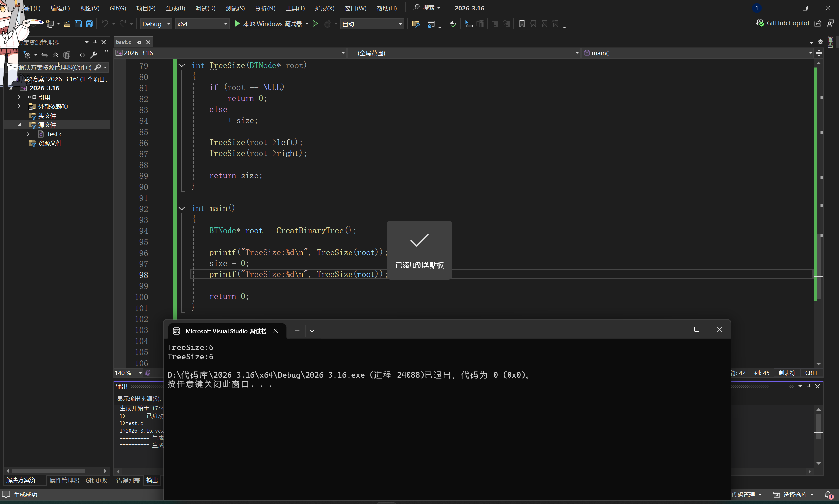The image size is (839, 504).
Task: Click the Save All toolbar icon
Action: pyautogui.click(x=90, y=24)
